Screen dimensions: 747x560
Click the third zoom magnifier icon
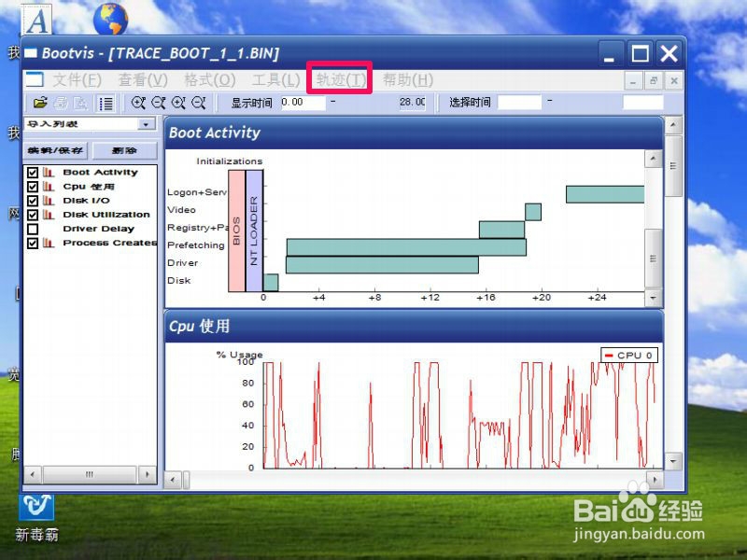[178, 103]
